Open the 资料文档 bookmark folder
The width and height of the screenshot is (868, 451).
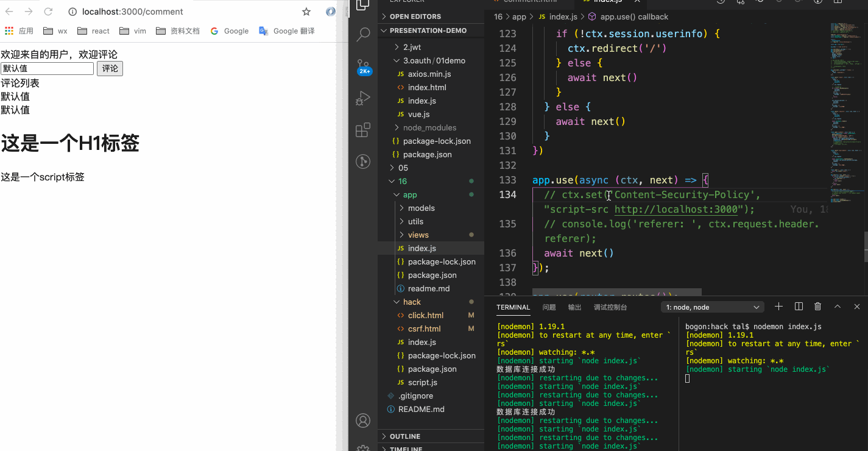(177, 31)
